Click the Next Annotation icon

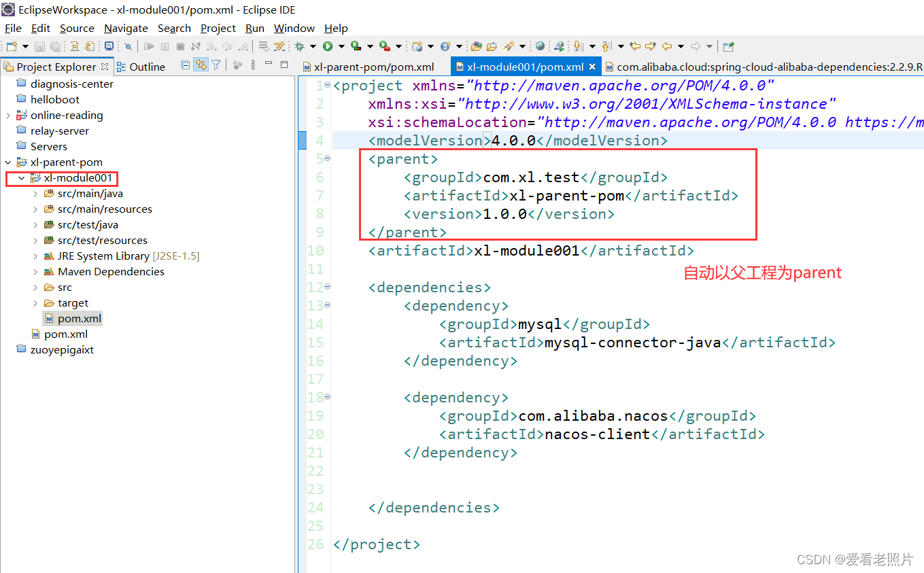(x=578, y=46)
